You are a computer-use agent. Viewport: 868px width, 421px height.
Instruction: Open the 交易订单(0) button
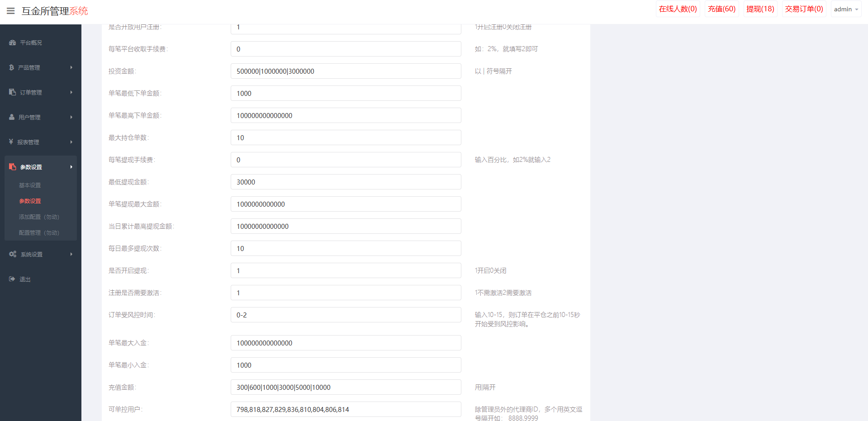[804, 9]
